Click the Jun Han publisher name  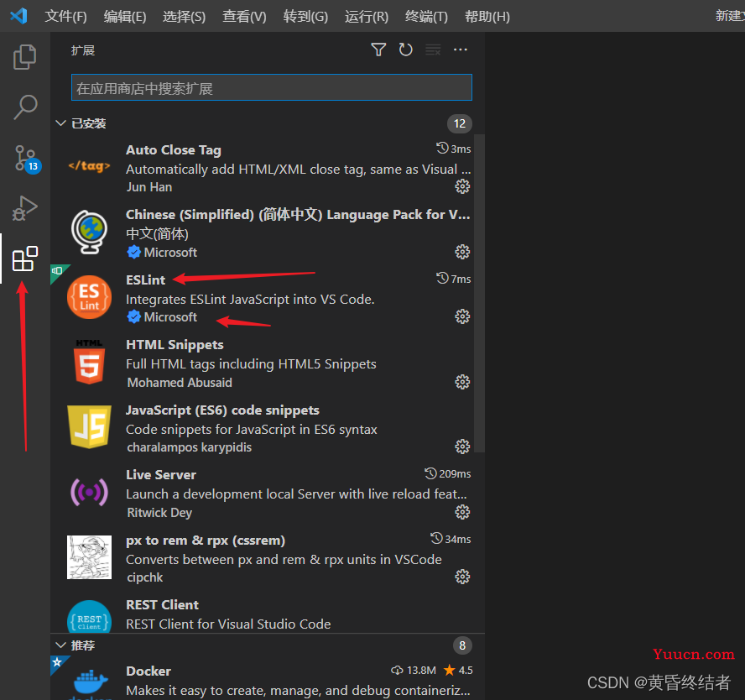tap(149, 187)
